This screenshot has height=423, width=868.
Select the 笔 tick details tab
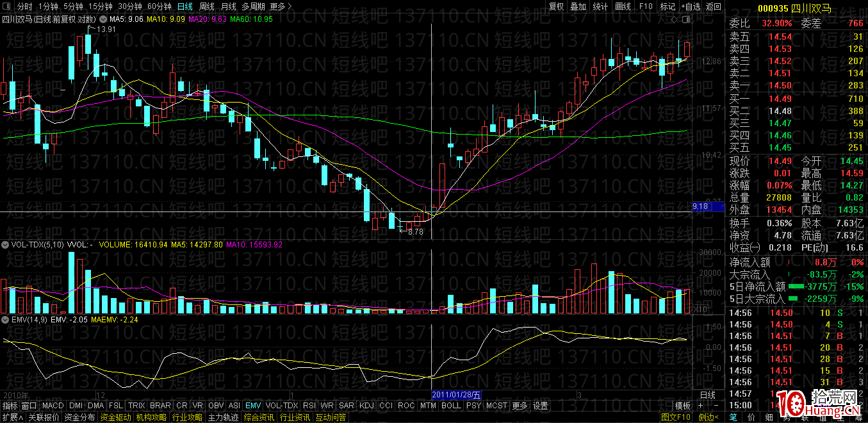click(733, 417)
